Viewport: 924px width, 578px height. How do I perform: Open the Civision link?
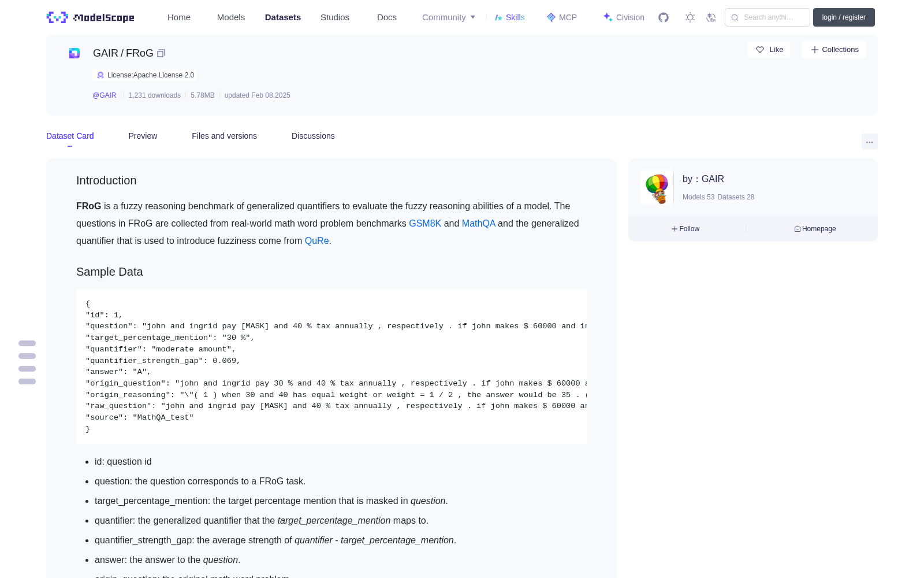624,17
